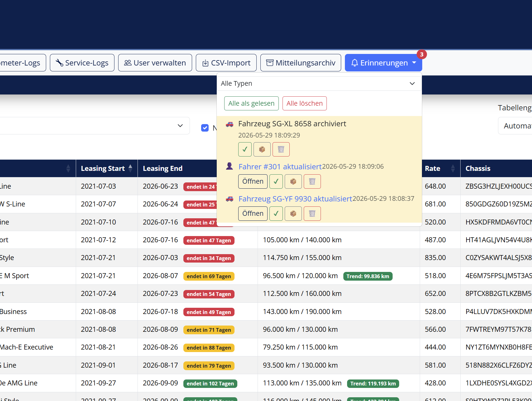The height and width of the screenshot is (401, 532).
Task: Mark 'Fahrzeug SG-XL 8658 archiviert' as read
Action: click(x=245, y=149)
